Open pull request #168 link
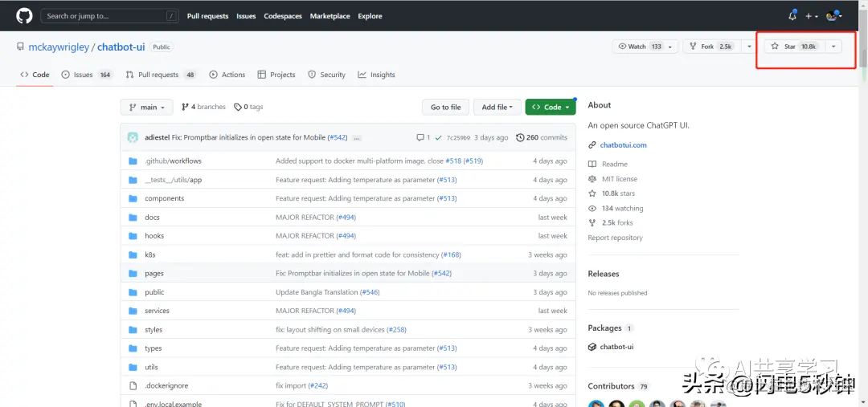Image resolution: width=868 pixels, height=407 pixels. 451,254
